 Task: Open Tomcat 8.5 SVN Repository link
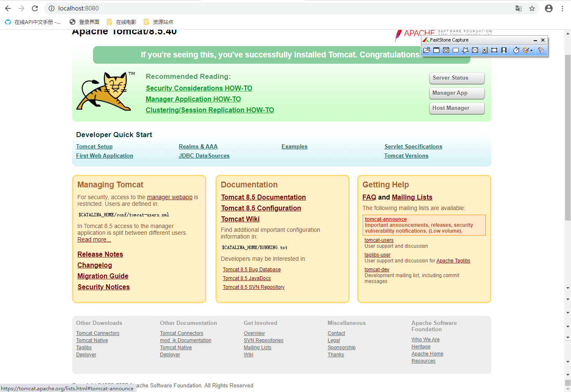pyautogui.click(x=254, y=287)
